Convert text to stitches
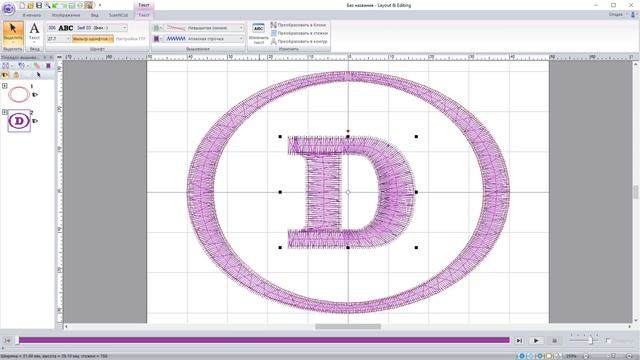 299,33
